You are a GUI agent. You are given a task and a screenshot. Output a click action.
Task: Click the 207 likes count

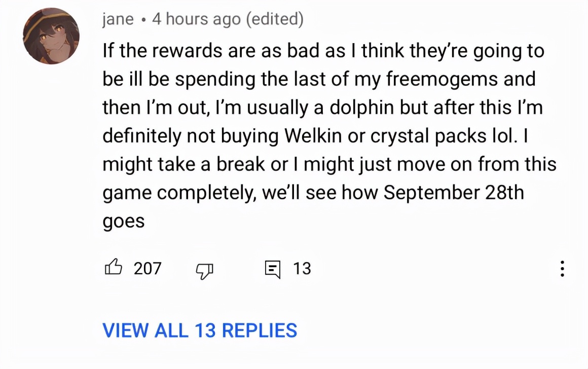point(148,269)
